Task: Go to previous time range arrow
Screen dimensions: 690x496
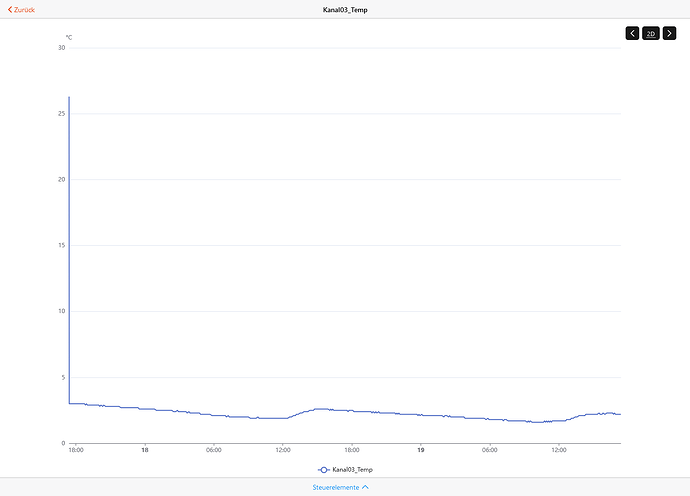Action: (632, 33)
